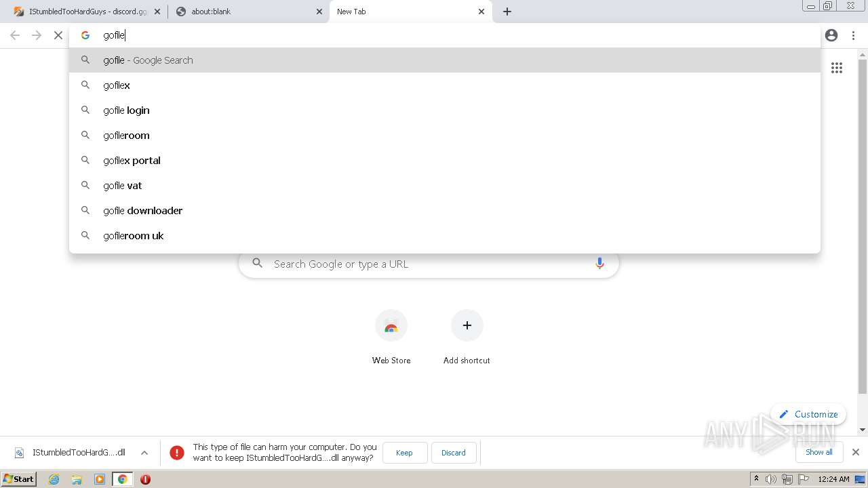
Task: Expand the download item options arrow
Action: pos(144,453)
